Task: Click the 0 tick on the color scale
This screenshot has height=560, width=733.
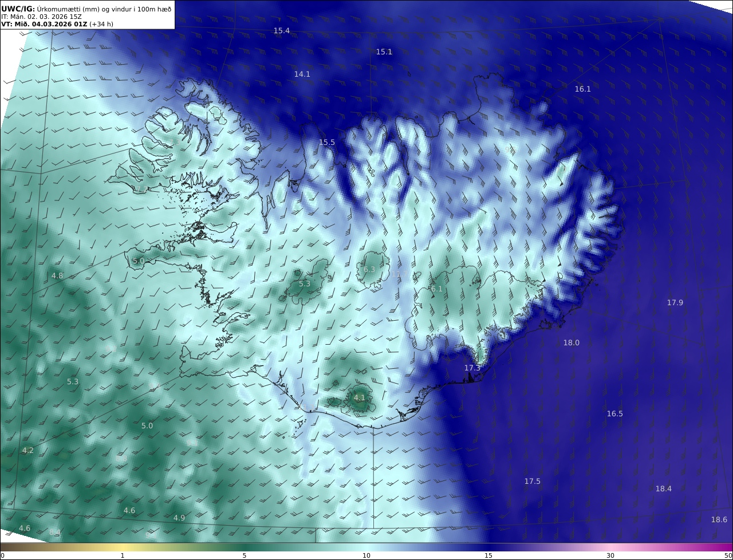Action: 2,555
